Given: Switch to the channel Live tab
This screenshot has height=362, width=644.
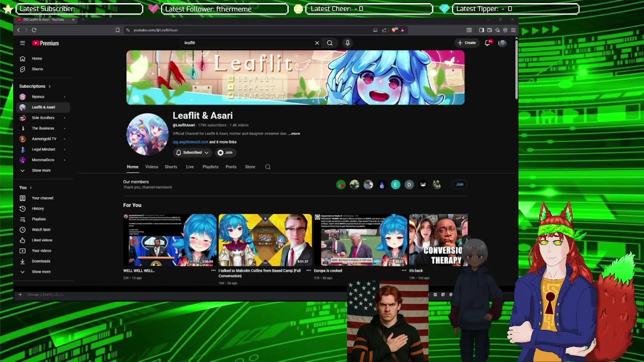Looking at the screenshot, I should pyautogui.click(x=190, y=167).
